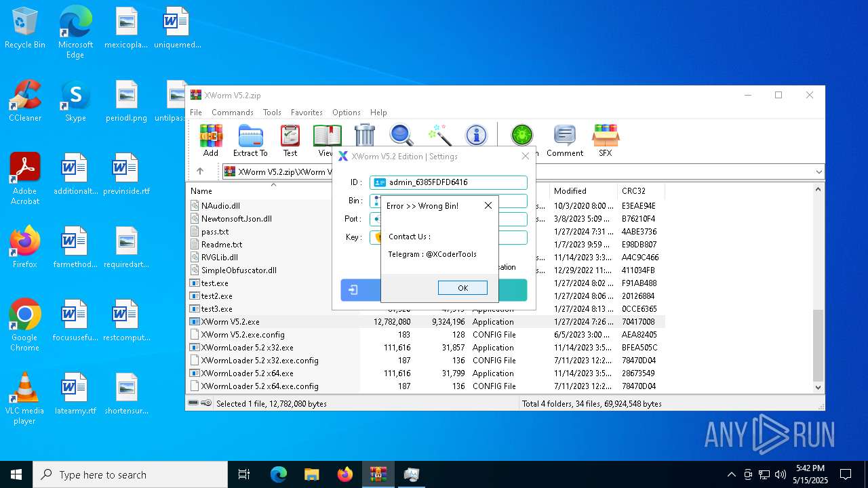Click the Delete trash can toolbar icon
Screen dimensions: 868x488
click(365, 136)
